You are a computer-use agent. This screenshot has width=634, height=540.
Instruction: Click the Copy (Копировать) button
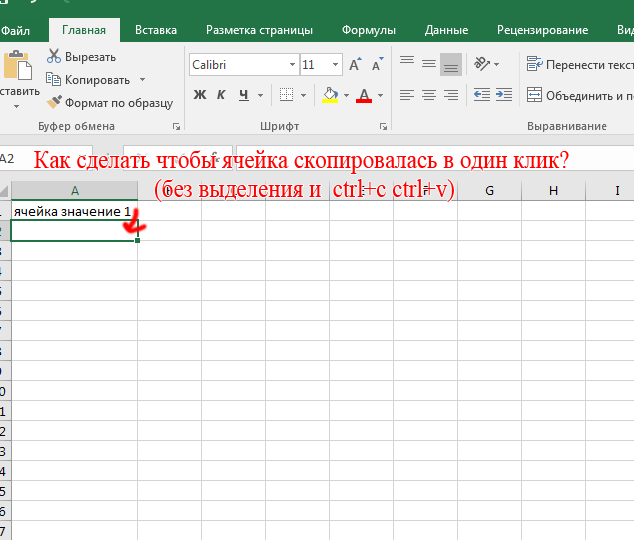click(x=88, y=80)
